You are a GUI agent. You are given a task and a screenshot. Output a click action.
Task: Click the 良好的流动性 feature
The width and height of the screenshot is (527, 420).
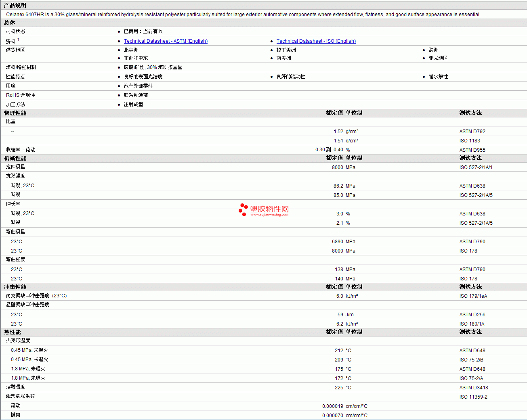(x=291, y=77)
